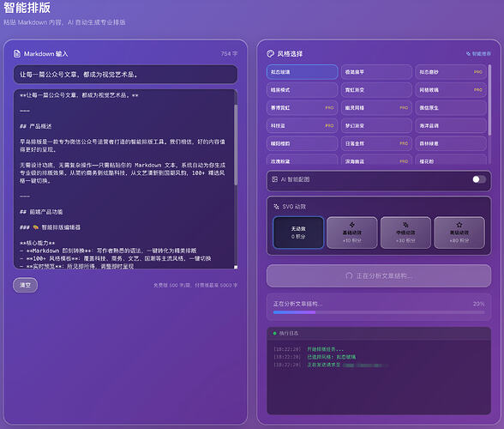Click the 开始排版任务 log line
504x429 pixels.
326,349
